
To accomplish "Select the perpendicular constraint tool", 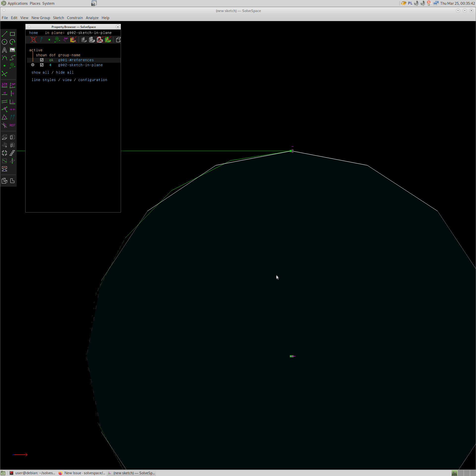I will click(x=12, y=102).
